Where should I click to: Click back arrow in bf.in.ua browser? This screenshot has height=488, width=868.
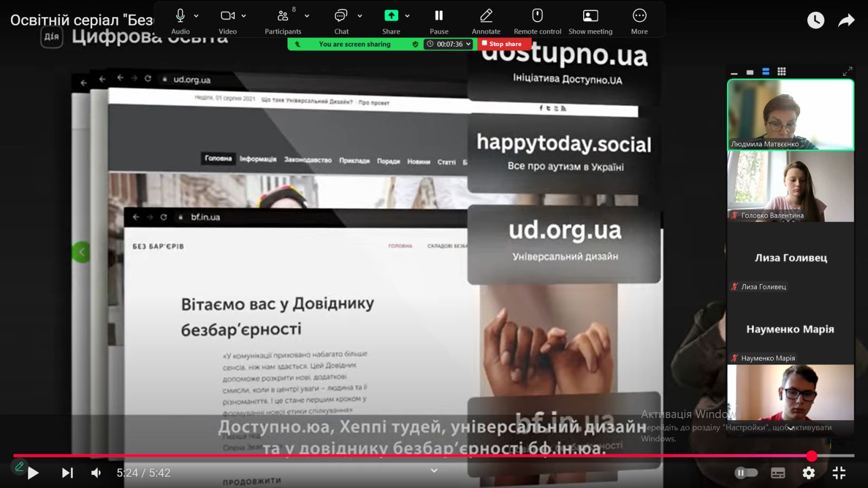(136, 217)
